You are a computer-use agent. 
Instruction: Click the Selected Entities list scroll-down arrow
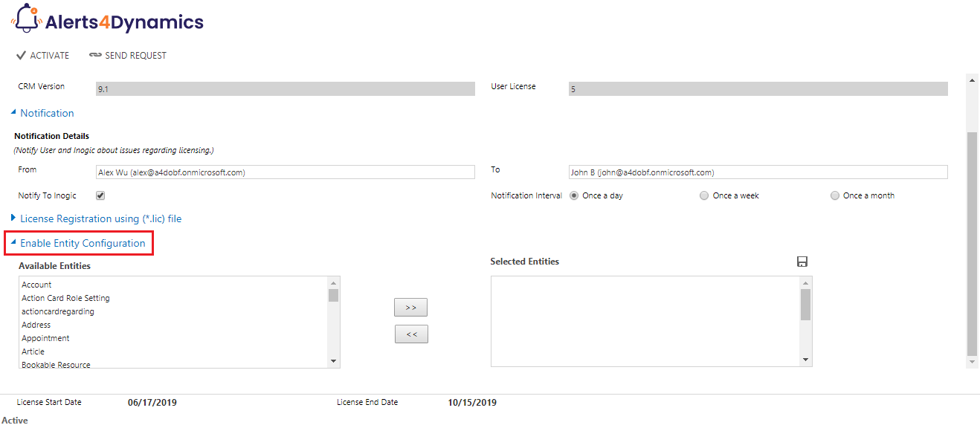tap(805, 360)
